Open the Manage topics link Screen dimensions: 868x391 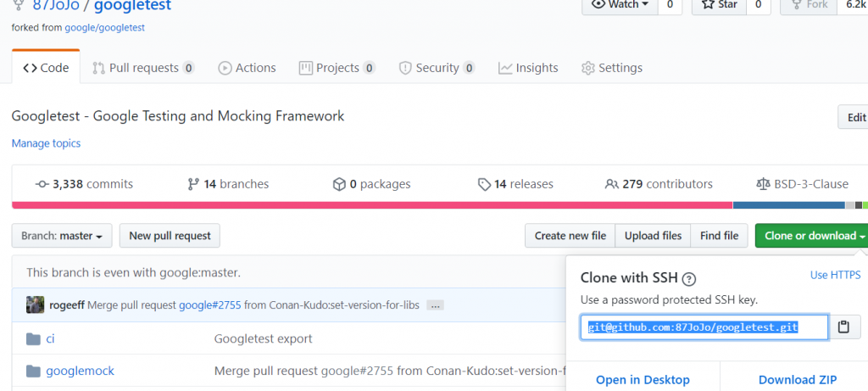46,143
